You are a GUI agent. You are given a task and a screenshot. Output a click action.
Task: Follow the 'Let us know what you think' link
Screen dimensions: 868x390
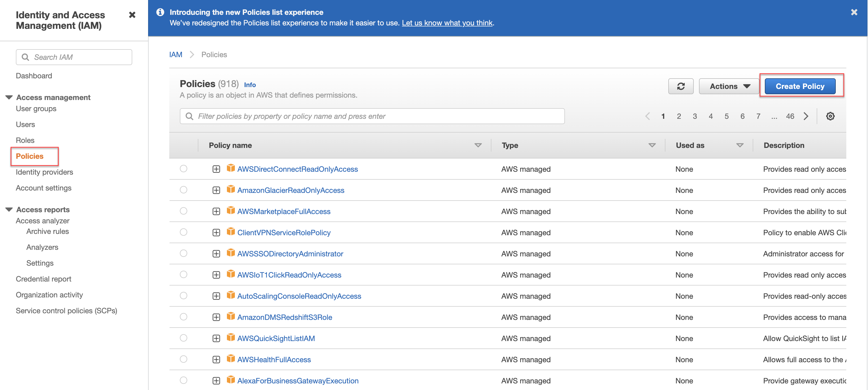pyautogui.click(x=447, y=23)
